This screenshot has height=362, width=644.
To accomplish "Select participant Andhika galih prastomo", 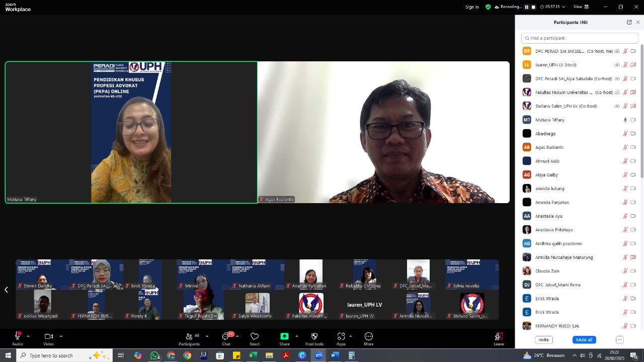I will [x=580, y=243].
